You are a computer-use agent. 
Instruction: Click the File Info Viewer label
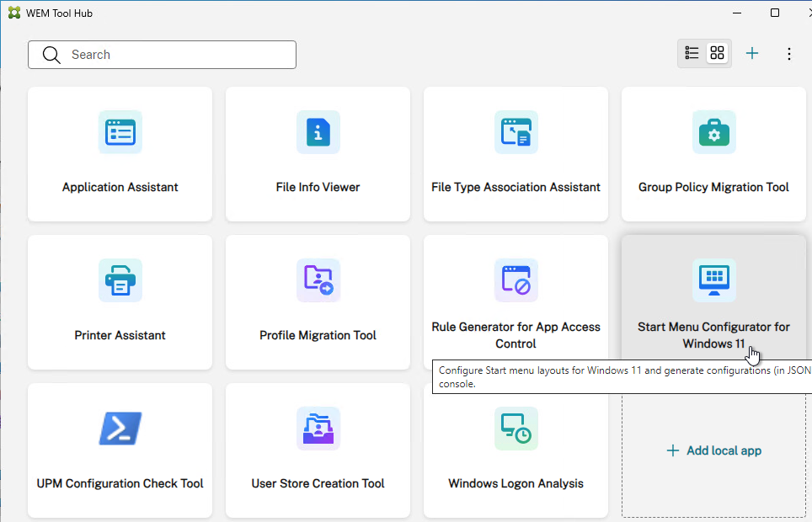point(318,187)
